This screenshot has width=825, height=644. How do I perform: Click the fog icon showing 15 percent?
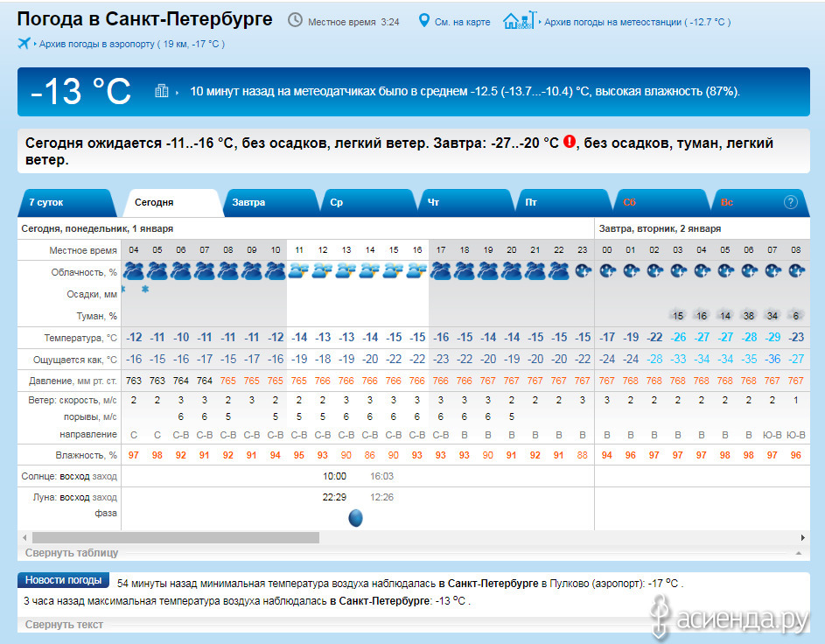pos(678,315)
